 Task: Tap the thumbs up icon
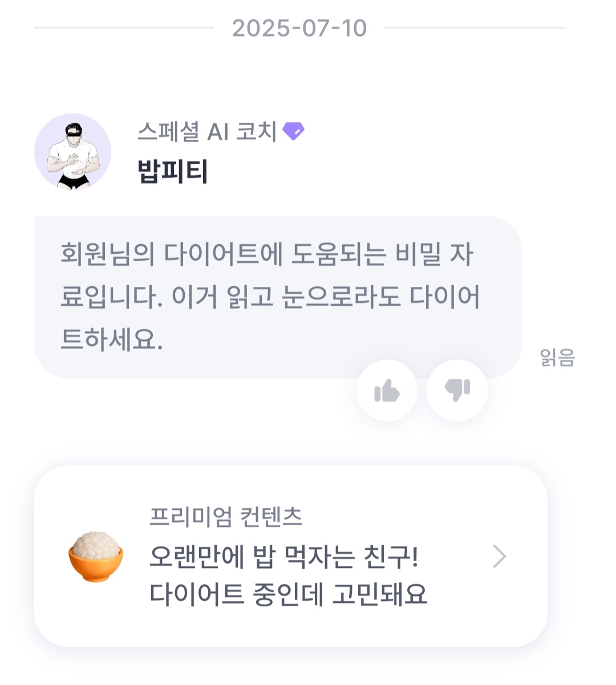[387, 391]
